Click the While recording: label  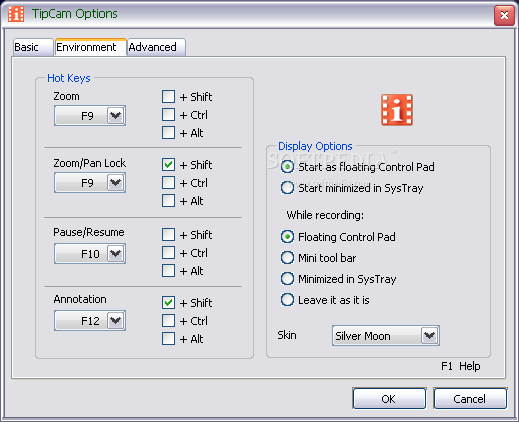pyautogui.click(x=325, y=215)
